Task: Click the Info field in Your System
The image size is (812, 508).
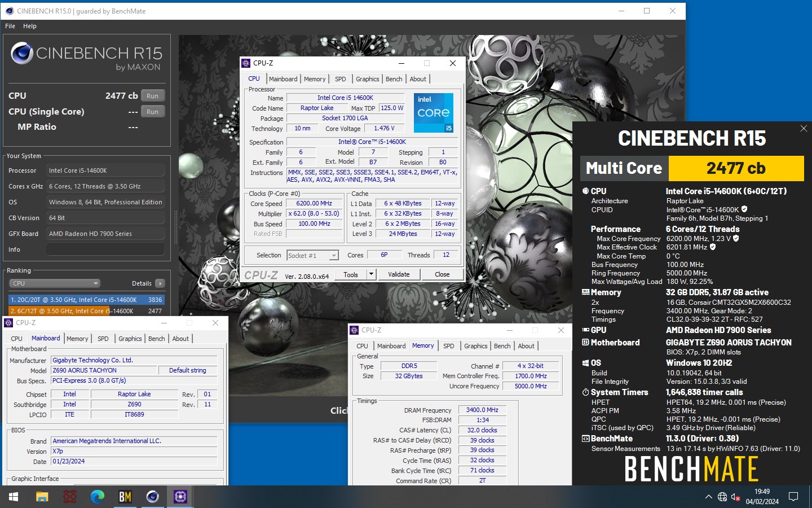Action: 105,249
